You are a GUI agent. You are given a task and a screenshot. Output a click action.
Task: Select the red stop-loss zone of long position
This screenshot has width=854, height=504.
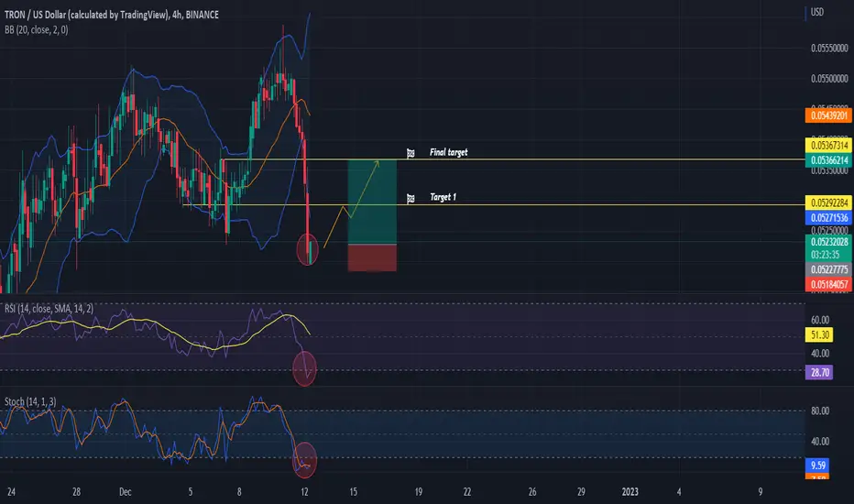tap(372, 257)
